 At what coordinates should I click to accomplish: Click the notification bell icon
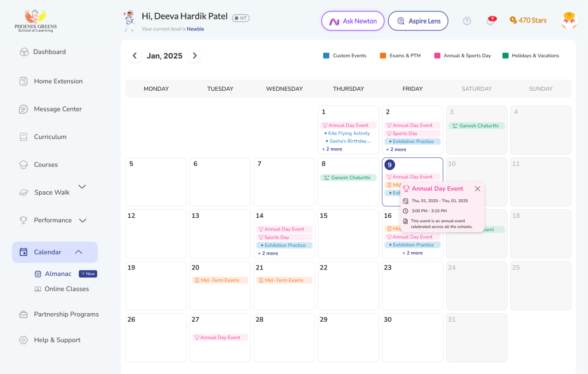click(490, 21)
